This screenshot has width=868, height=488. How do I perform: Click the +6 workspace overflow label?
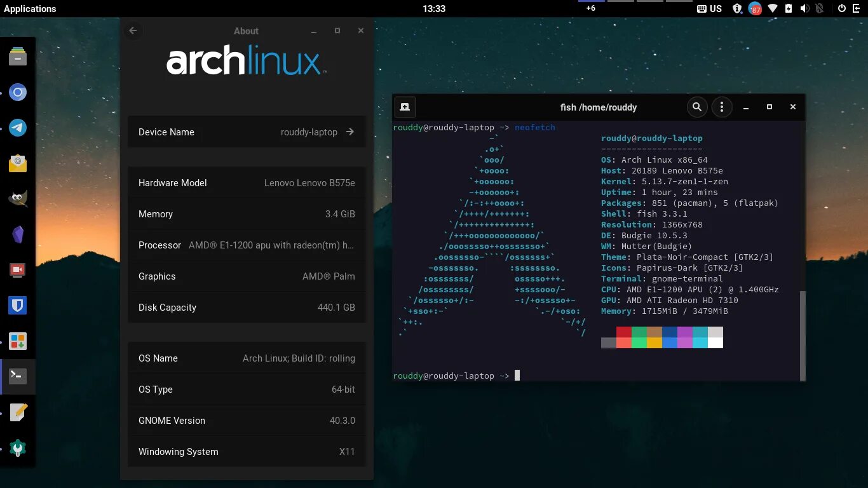(591, 8)
